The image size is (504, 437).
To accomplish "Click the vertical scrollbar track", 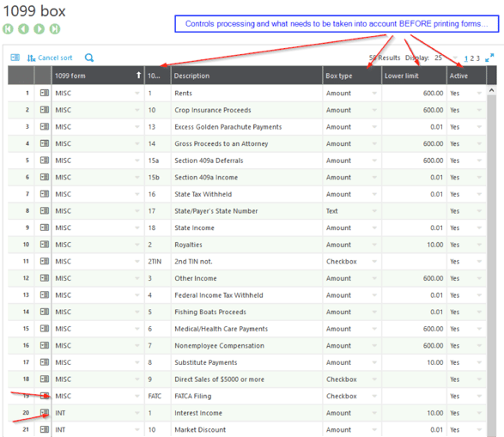I will 491,266.
